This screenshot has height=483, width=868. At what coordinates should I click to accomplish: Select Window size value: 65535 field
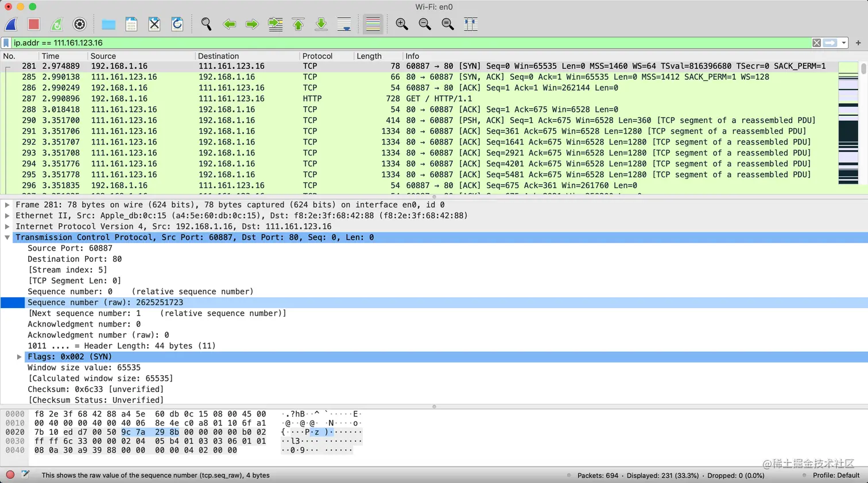click(84, 368)
